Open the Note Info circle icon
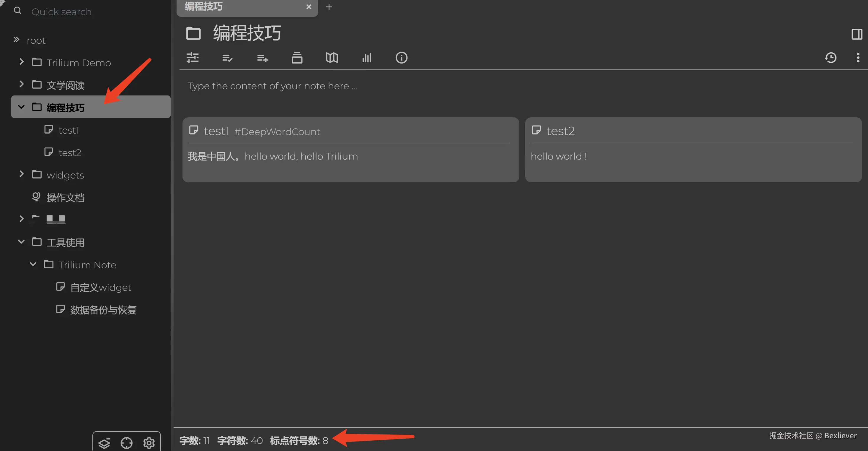 pos(401,58)
